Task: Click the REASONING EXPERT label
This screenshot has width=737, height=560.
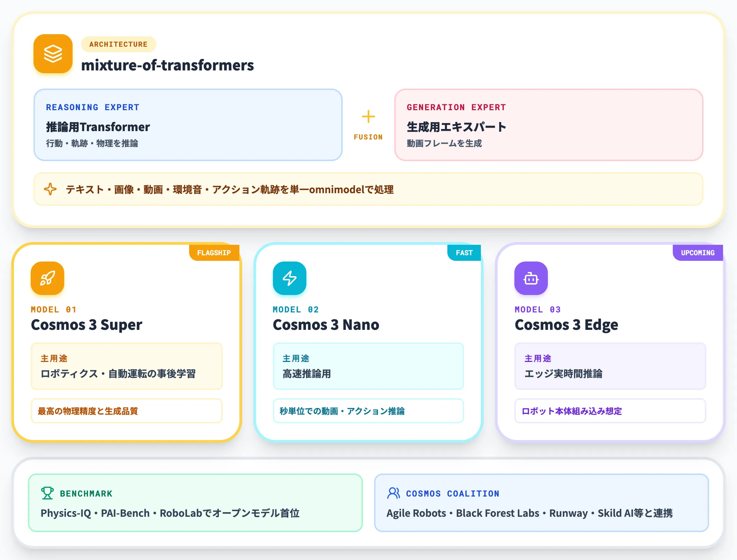Action: click(x=93, y=107)
